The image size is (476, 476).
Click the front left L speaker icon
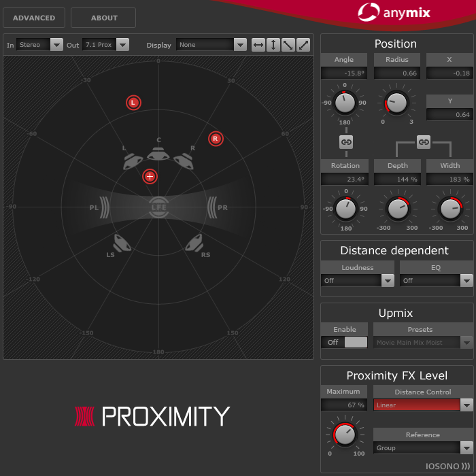pos(133,162)
